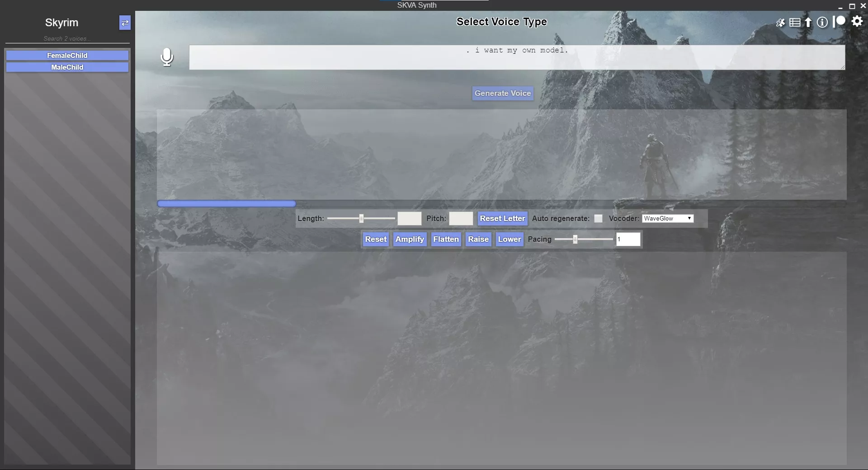Open the Patreon logo icon
Screen dimensions: 868x470
tap(839, 21)
